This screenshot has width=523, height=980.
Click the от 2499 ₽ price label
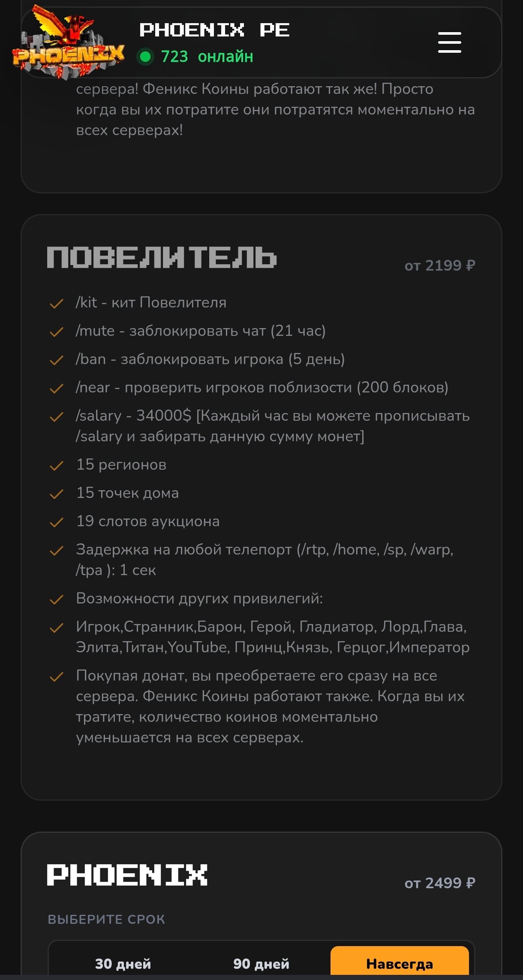click(440, 883)
